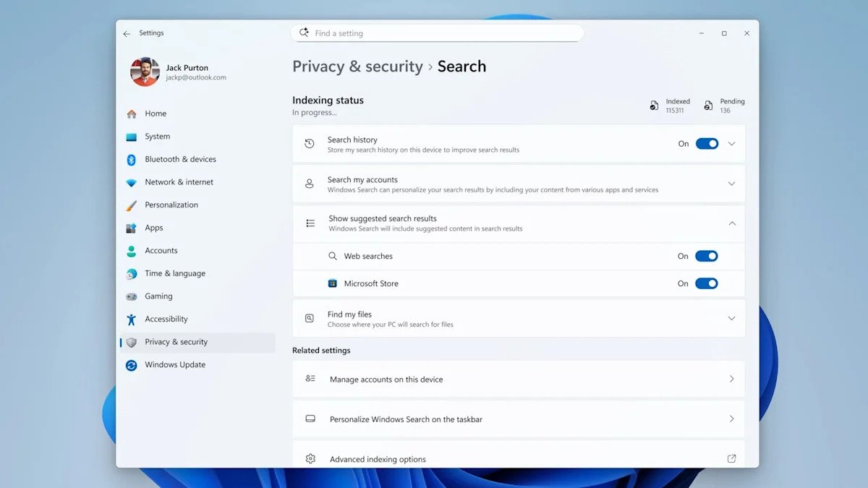
Task: Click the Network wifi icon
Action: 131,182
